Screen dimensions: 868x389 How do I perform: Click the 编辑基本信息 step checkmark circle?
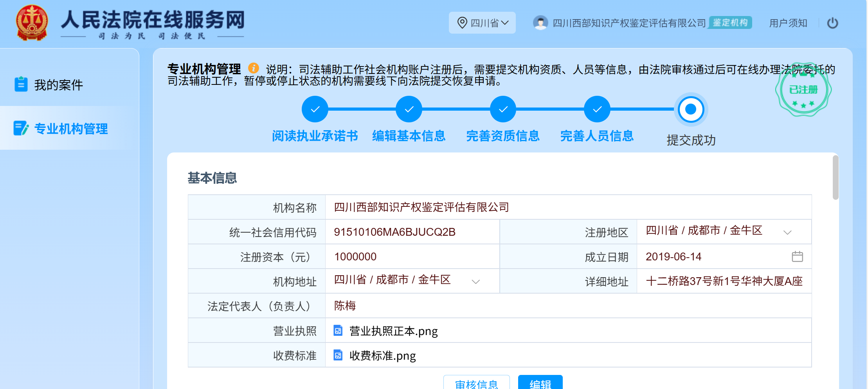click(x=409, y=109)
